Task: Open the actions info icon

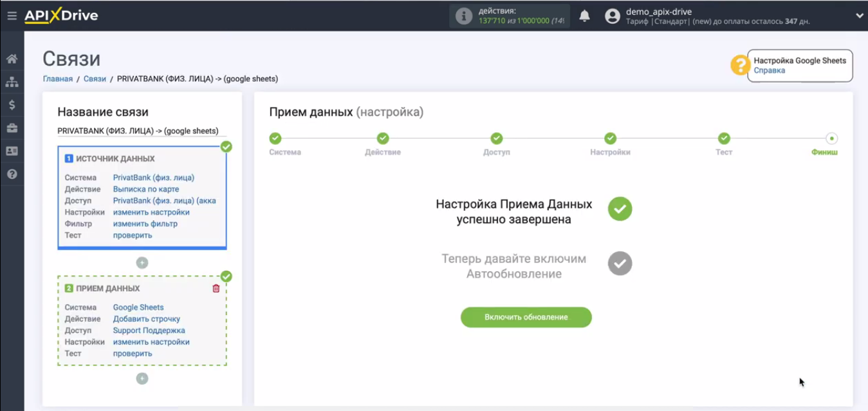Action: tap(463, 17)
